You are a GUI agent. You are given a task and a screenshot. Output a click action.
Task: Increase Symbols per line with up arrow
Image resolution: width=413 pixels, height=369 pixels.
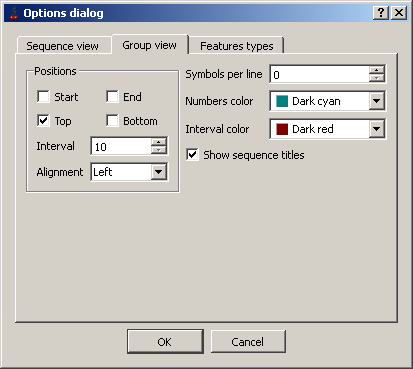click(377, 70)
